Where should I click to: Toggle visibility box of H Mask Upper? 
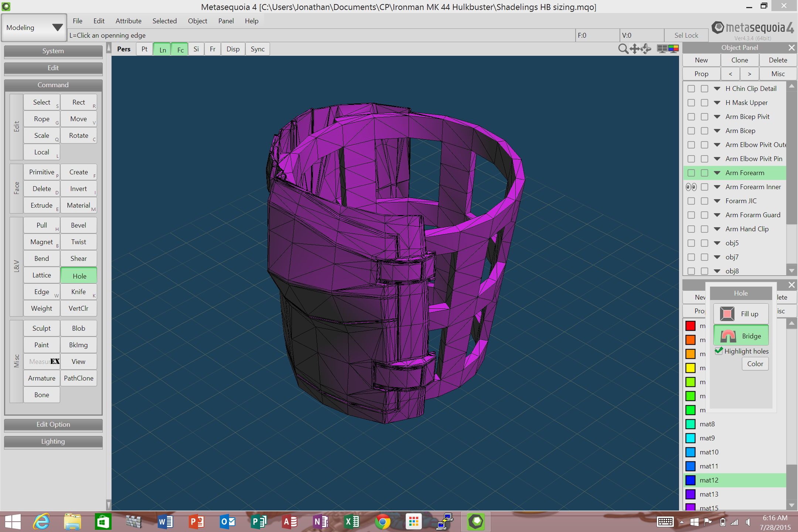coord(691,103)
